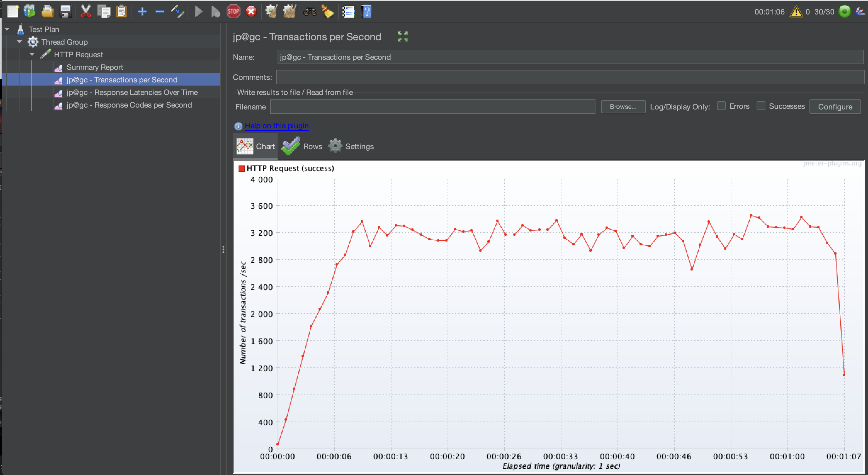
Task: Click the red STOP toolbar icon
Action: tap(233, 12)
